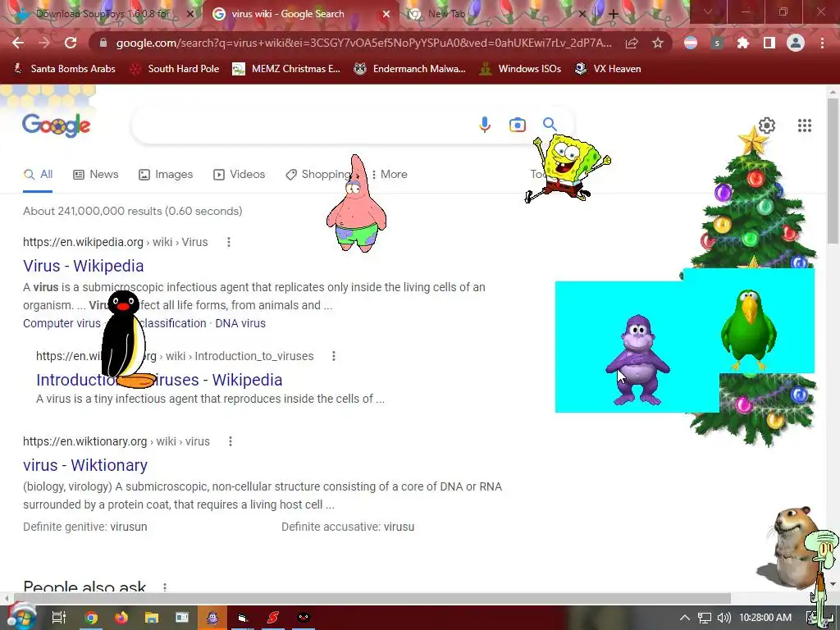Screen dimensions: 840x630
Task: Open the Chrome three-dot menu
Action: [x=822, y=43]
